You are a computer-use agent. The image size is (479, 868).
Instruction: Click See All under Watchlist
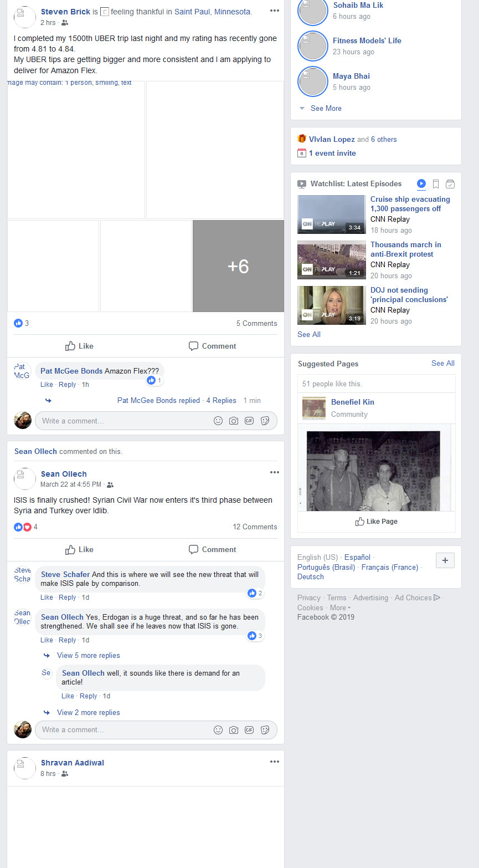click(x=309, y=334)
